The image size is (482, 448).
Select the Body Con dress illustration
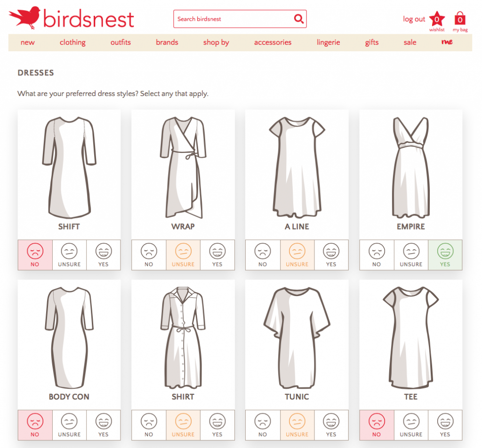69,338
